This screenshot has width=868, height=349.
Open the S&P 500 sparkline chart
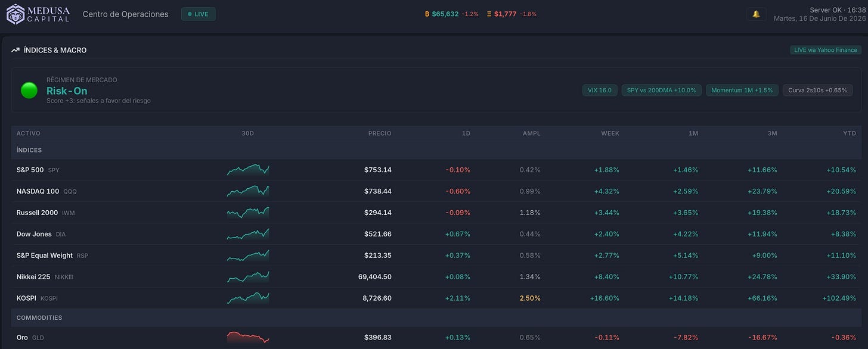coord(248,170)
